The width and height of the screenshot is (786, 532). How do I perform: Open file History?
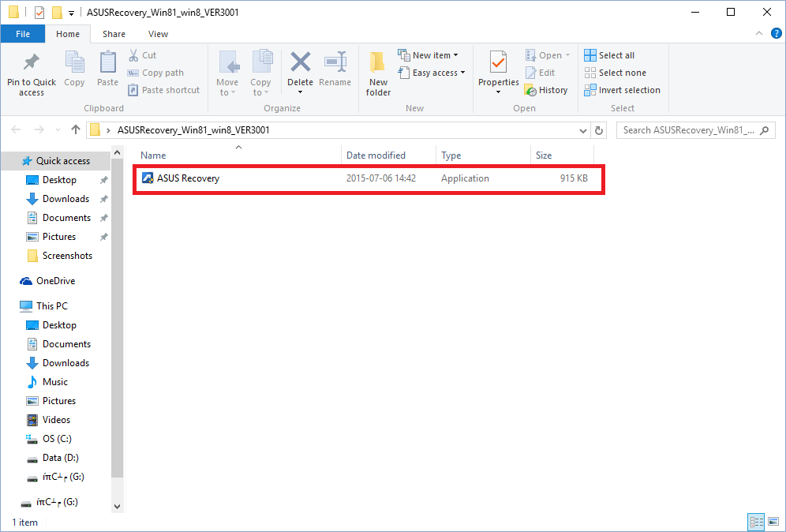[546, 90]
